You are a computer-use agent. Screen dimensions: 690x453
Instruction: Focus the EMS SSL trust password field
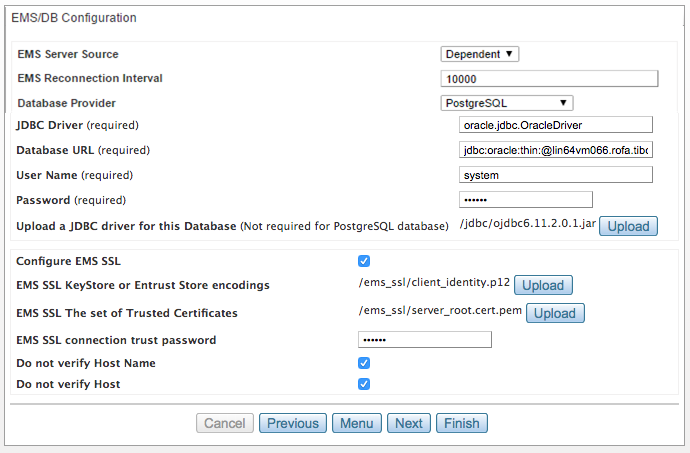click(x=424, y=340)
